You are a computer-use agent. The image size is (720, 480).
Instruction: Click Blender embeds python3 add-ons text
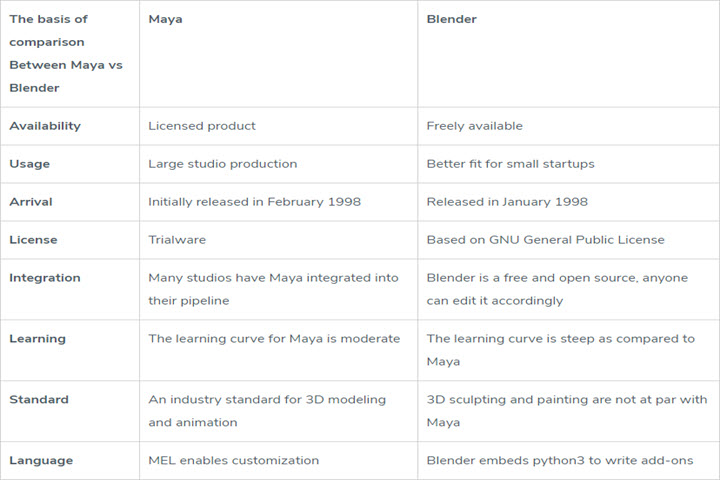[559, 461]
